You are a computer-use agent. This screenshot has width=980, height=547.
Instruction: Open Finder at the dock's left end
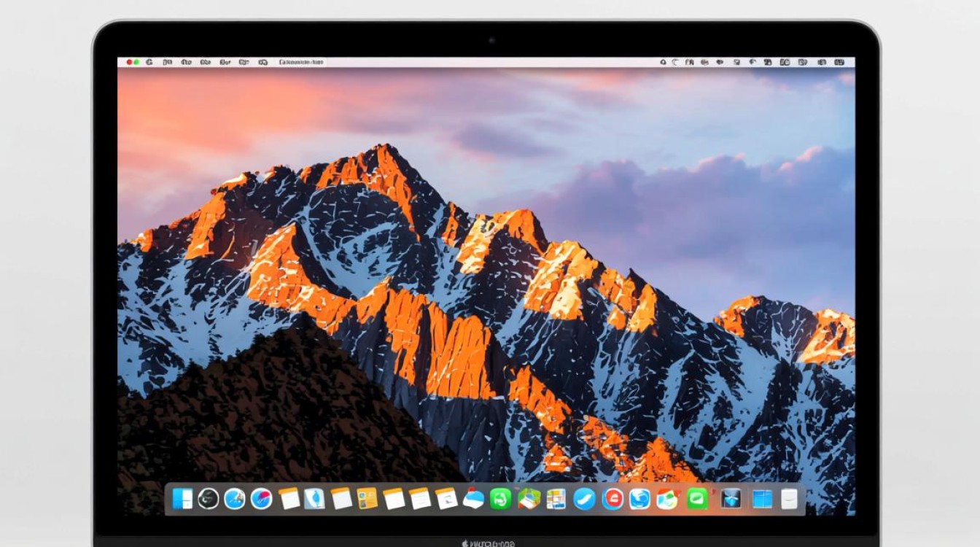pyautogui.click(x=183, y=499)
